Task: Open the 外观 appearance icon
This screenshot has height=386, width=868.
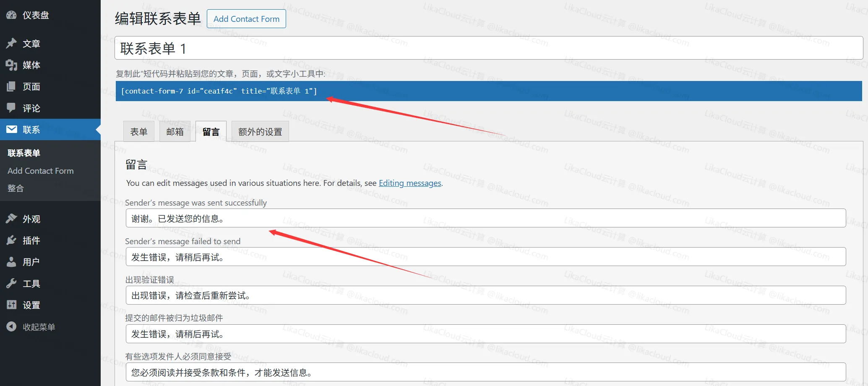Action: point(11,219)
